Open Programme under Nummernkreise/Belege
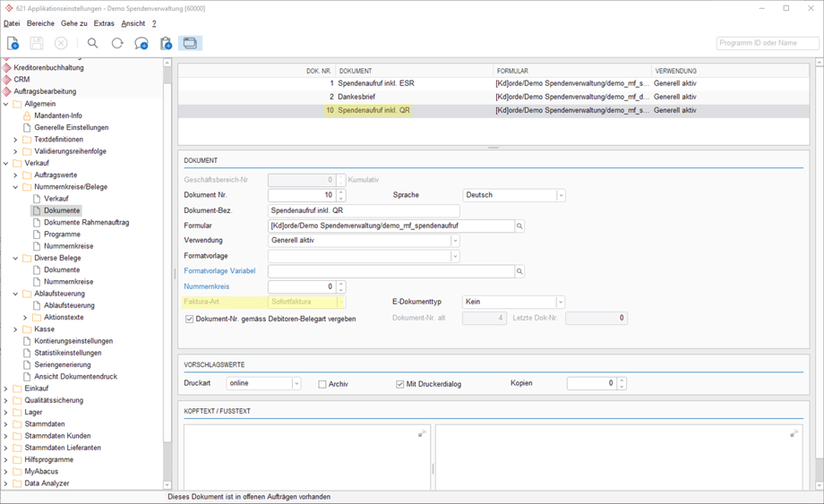This screenshot has width=824, height=504. (62, 235)
